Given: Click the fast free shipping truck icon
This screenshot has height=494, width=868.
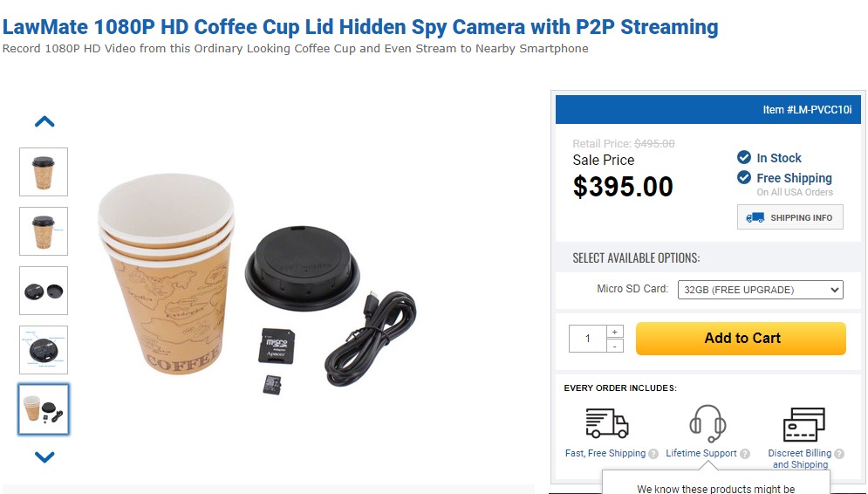Looking at the screenshot, I should tap(606, 423).
